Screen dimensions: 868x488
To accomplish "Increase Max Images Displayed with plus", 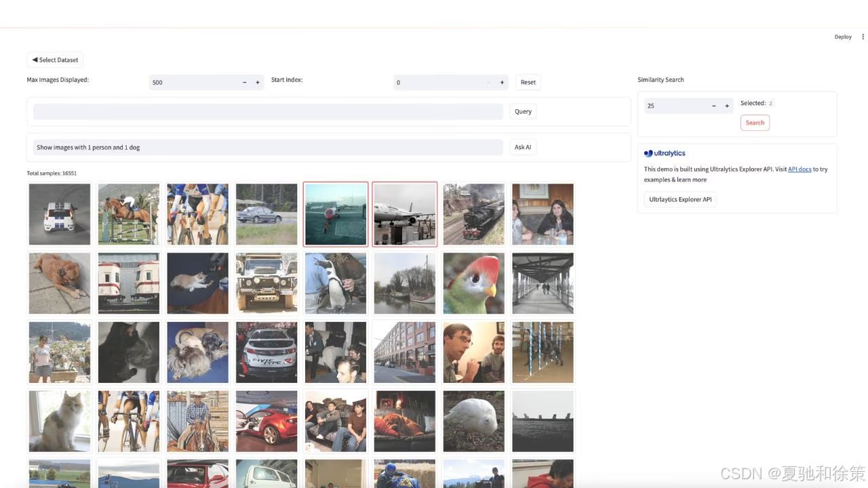I will tap(258, 82).
